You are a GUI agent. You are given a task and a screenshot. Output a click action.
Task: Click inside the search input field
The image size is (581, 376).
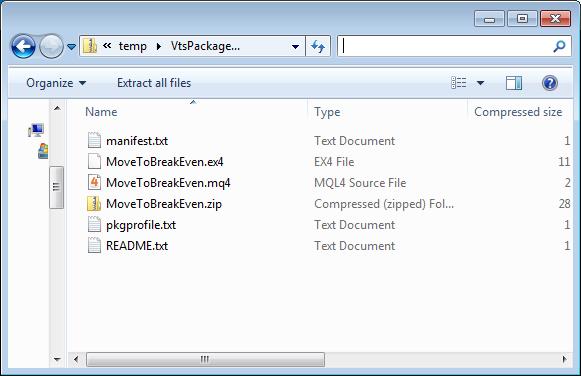445,46
